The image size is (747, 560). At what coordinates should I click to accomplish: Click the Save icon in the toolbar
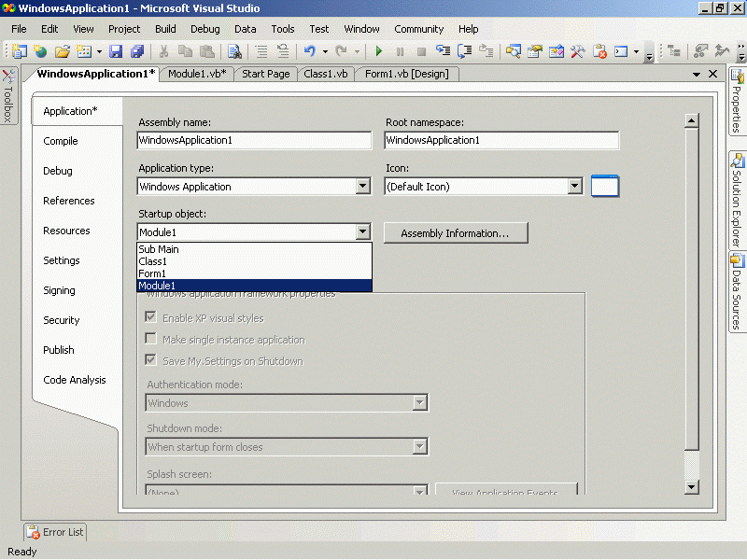[x=117, y=52]
